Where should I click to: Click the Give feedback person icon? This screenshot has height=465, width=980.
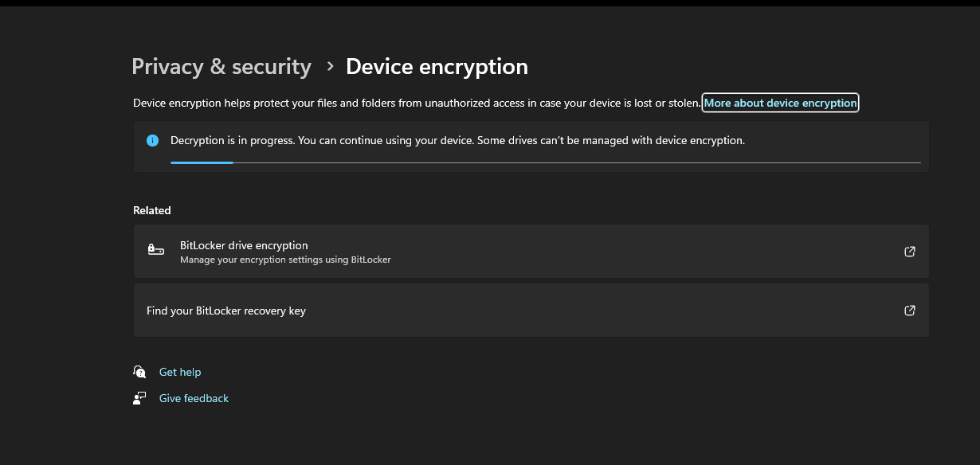point(140,398)
